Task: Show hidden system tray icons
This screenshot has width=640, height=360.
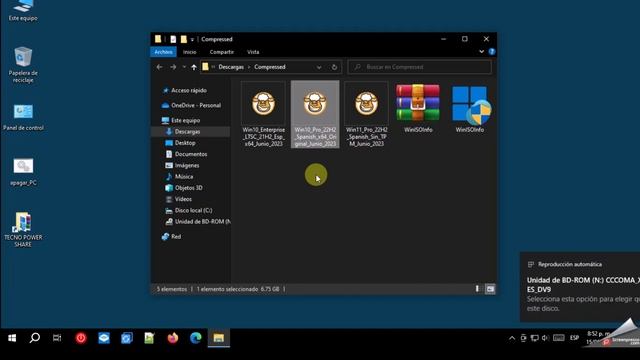Action: (512, 338)
